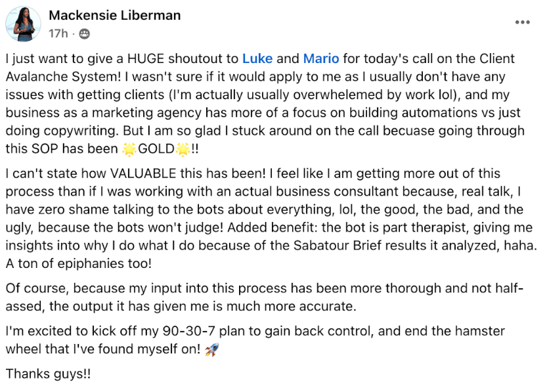
Task: Open Mackensie Liberman's profile picture
Action: point(24,24)
